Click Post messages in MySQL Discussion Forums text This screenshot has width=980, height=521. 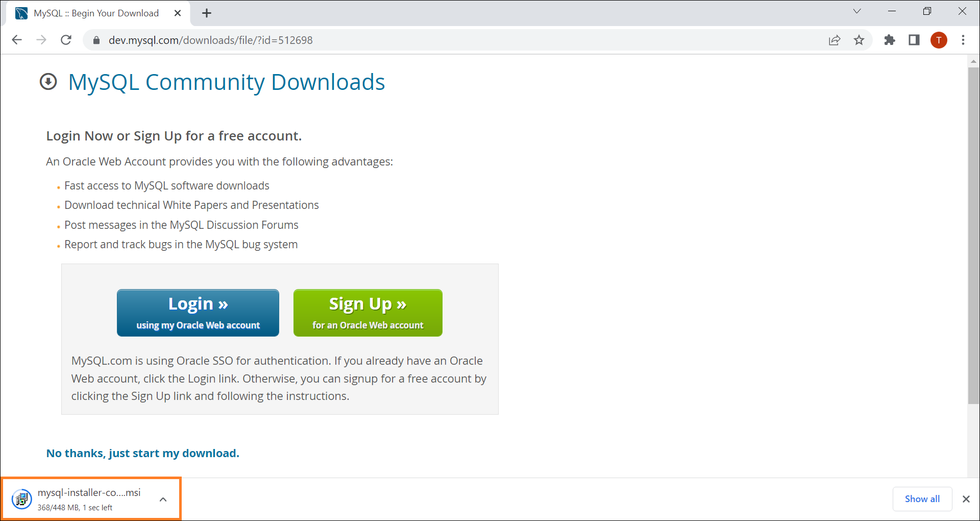coord(181,225)
